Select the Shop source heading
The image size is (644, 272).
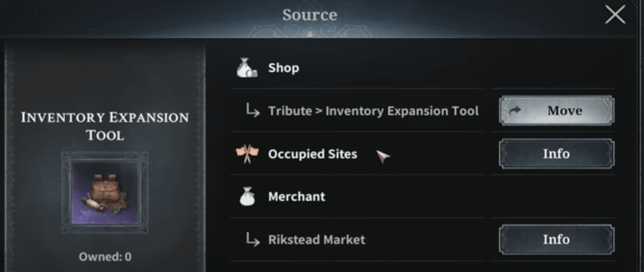click(x=283, y=68)
